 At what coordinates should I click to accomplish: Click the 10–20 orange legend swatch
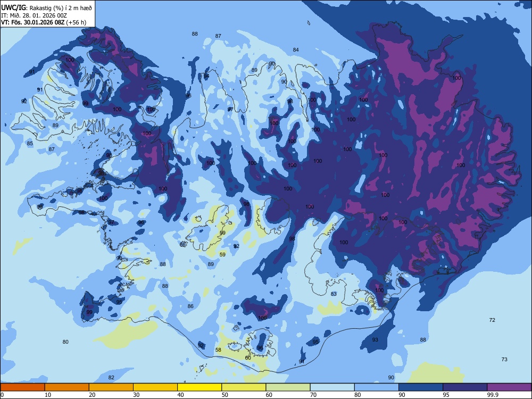67,387
